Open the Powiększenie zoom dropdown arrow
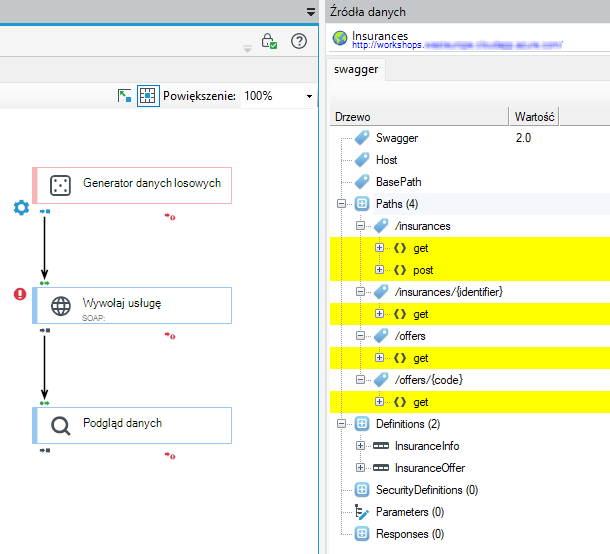Viewport: 610px width, 554px height. click(309, 96)
